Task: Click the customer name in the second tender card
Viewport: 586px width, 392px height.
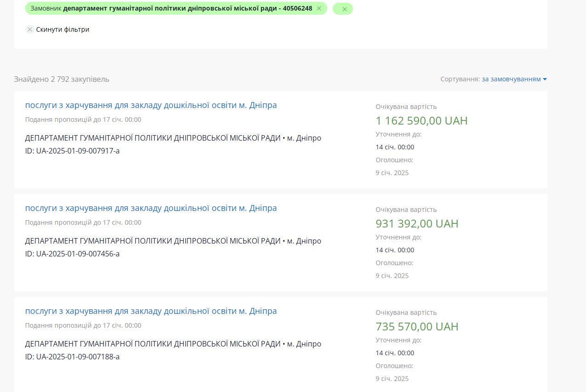Action: pyautogui.click(x=153, y=241)
